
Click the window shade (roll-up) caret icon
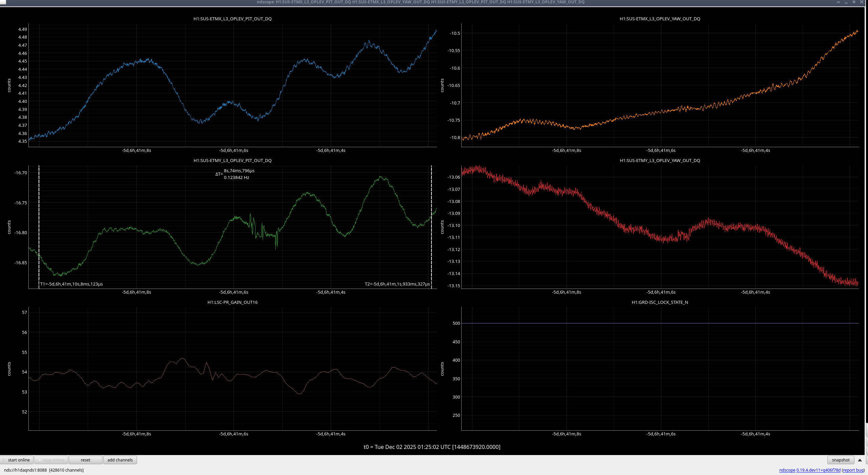tap(838, 2)
